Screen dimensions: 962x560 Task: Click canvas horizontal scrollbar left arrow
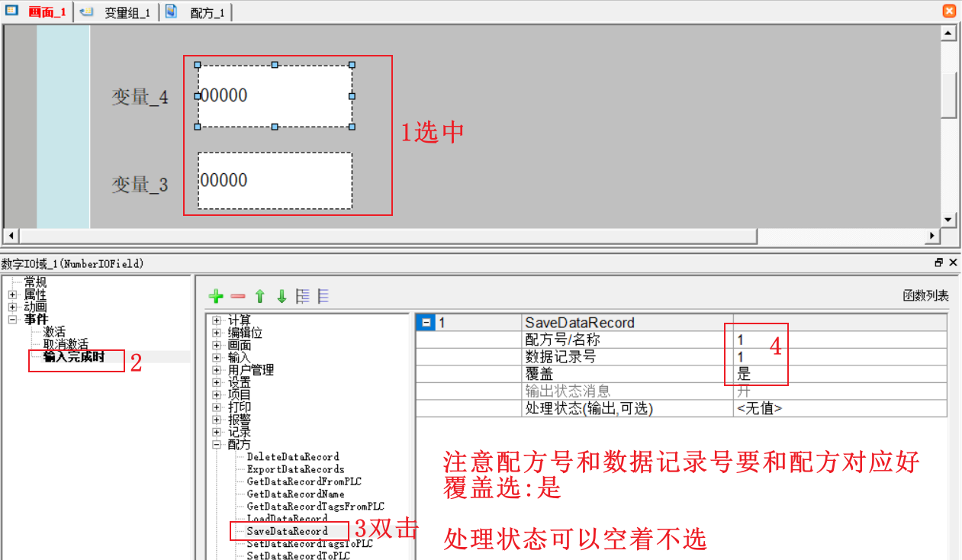point(11,235)
